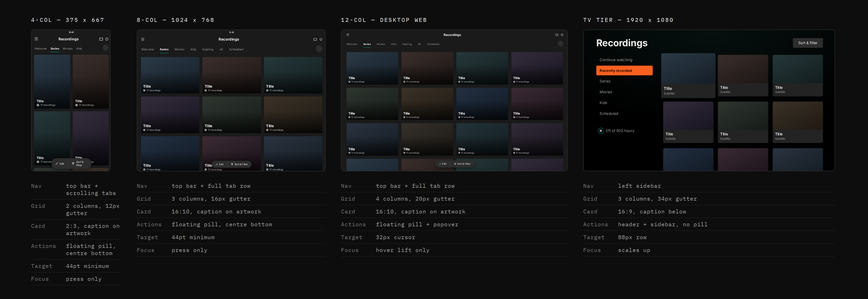Open the Movies tab in the desktop web frame
Image resolution: width=868 pixels, height=299 pixels.
tap(381, 44)
